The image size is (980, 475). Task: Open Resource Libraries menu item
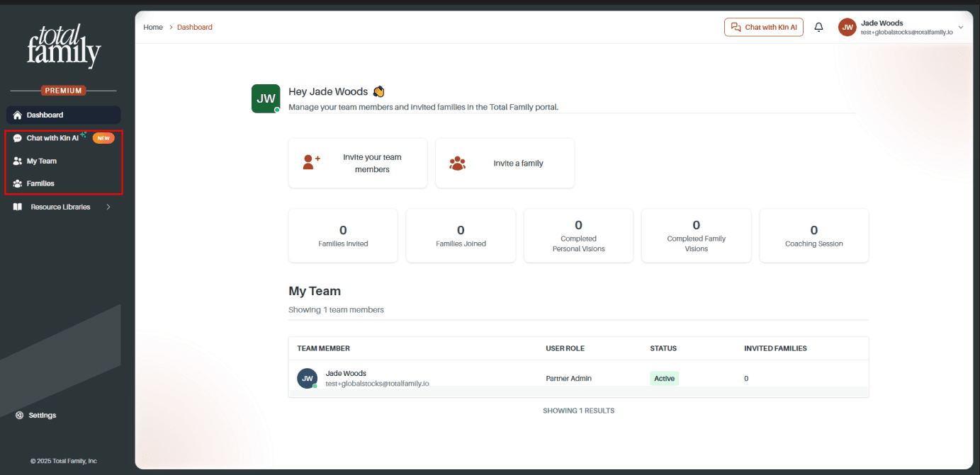[64, 207]
